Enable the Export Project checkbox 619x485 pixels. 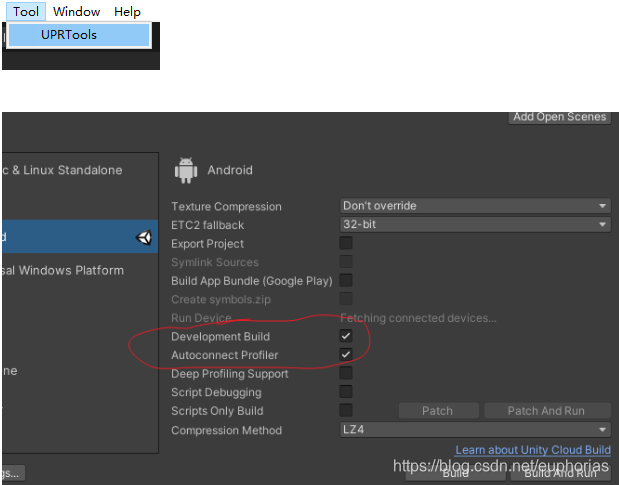pyautogui.click(x=346, y=243)
